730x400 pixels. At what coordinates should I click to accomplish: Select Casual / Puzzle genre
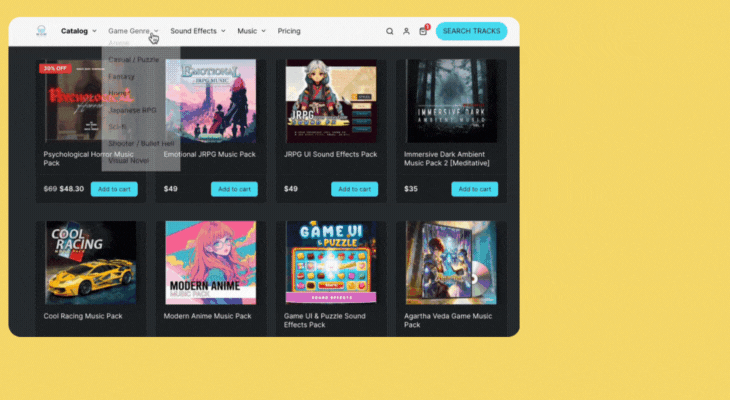(134, 60)
